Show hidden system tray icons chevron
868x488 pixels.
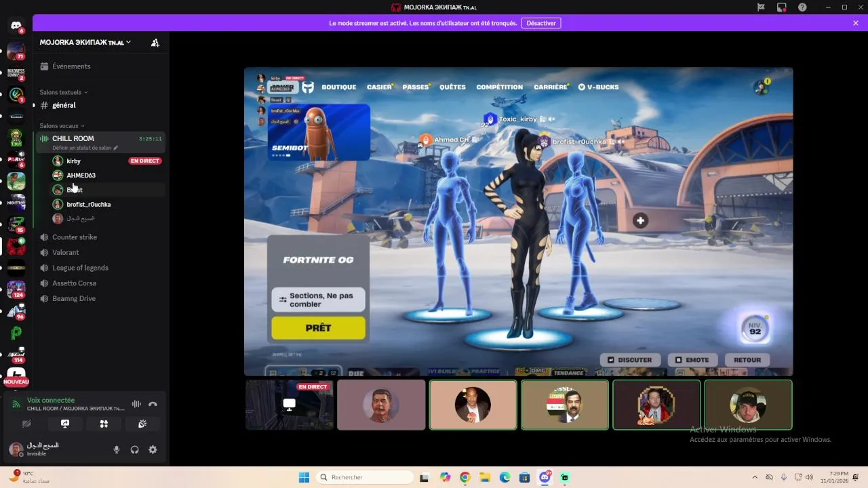pos(755,477)
